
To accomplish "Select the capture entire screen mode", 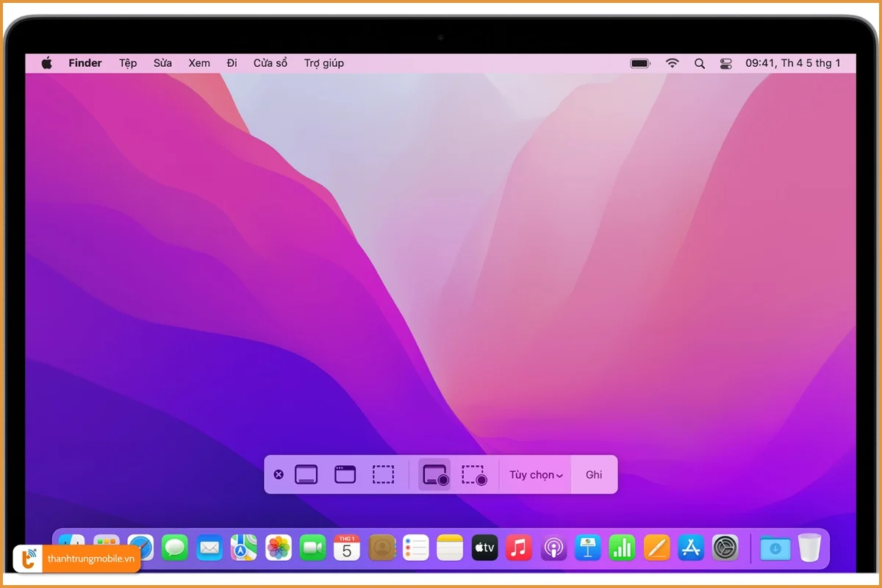I will coord(306,474).
